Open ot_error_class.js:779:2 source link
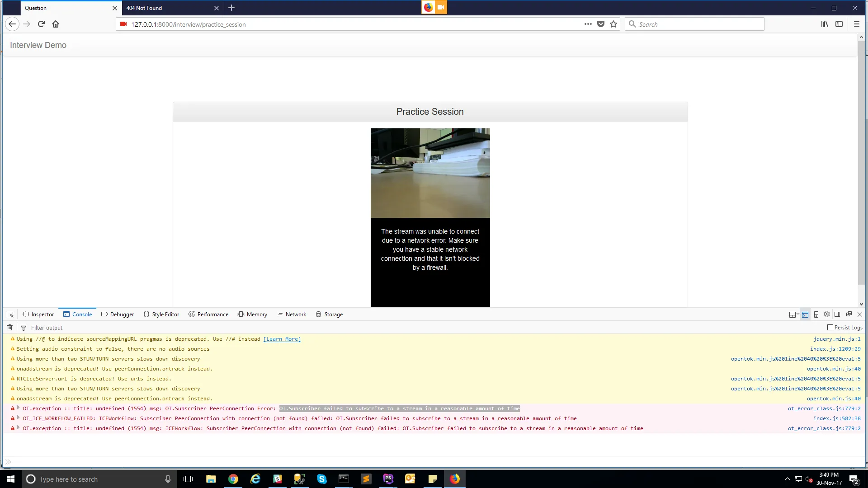 coord(824,408)
